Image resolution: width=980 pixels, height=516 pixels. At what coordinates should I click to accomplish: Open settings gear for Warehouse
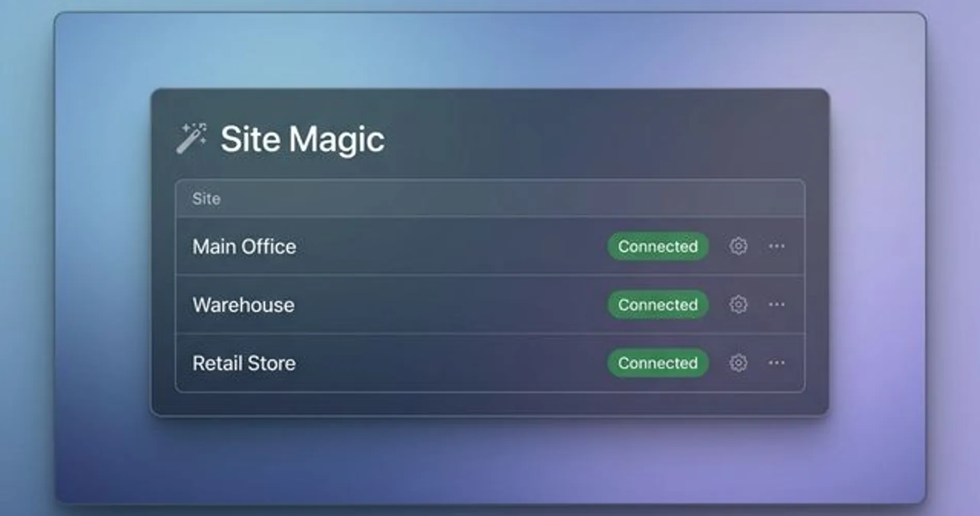coord(738,304)
